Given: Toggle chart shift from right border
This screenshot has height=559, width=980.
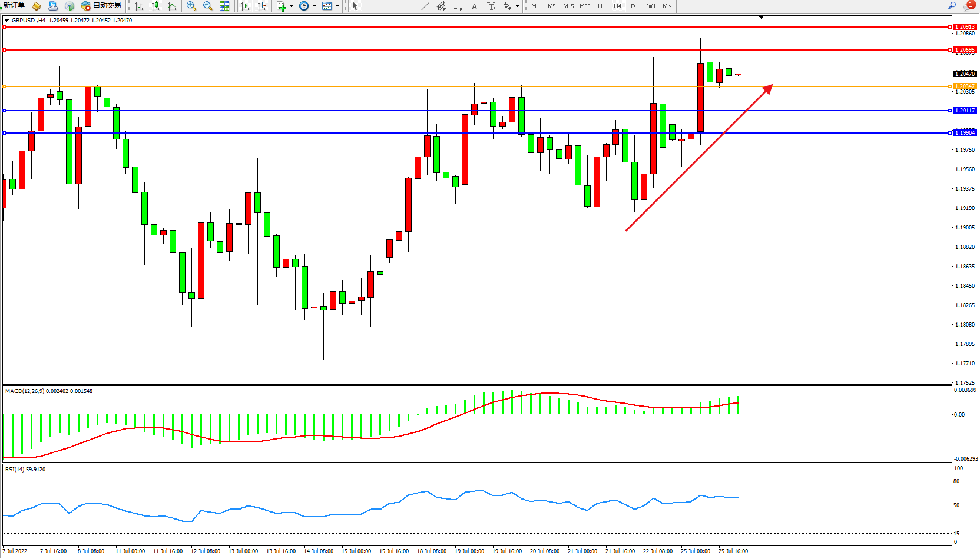Looking at the screenshot, I should point(261,6).
